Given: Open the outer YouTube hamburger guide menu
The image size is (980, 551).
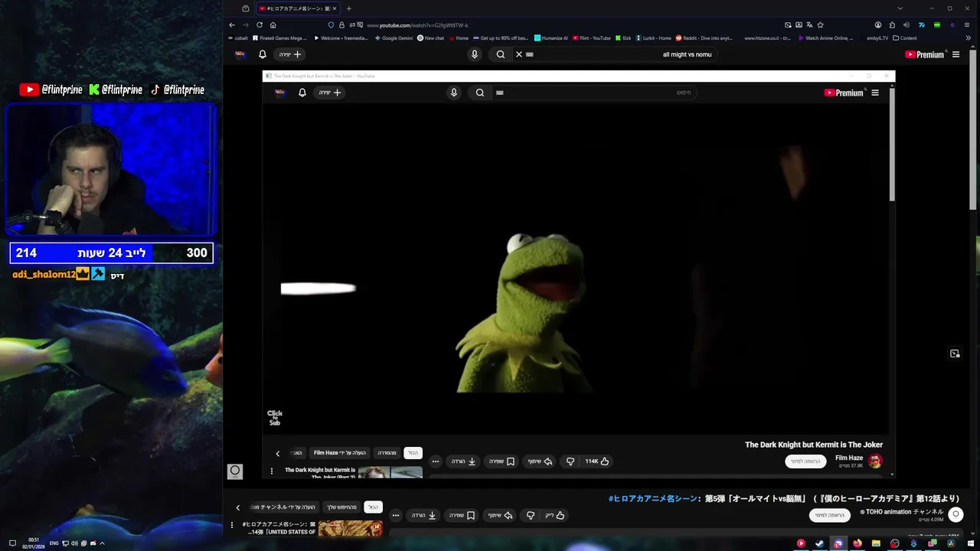Looking at the screenshot, I should (955, 54).
